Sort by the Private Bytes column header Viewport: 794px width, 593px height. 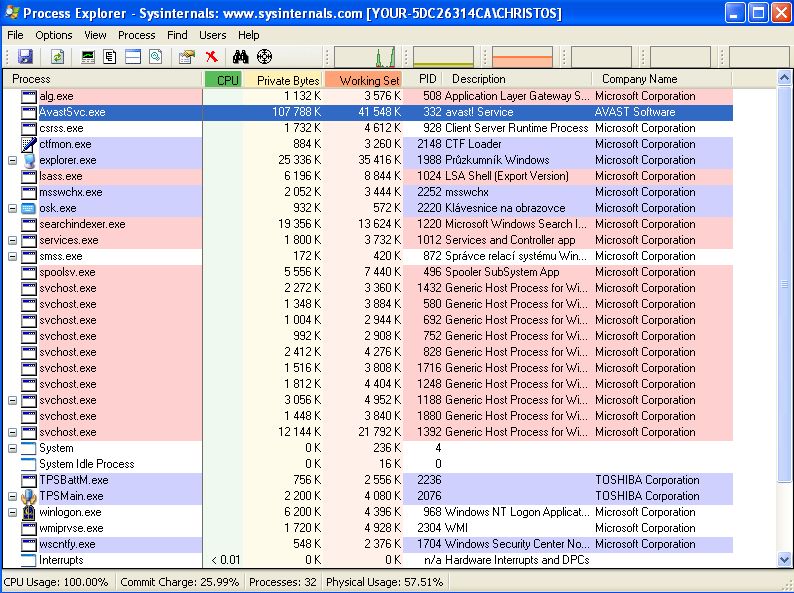point(287,79)
